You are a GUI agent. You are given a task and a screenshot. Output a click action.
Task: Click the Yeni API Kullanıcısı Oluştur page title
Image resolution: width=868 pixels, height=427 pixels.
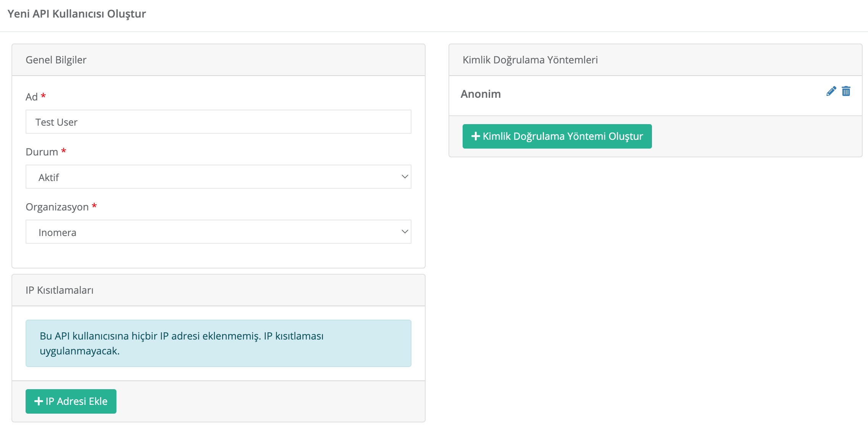pos(77,14)
